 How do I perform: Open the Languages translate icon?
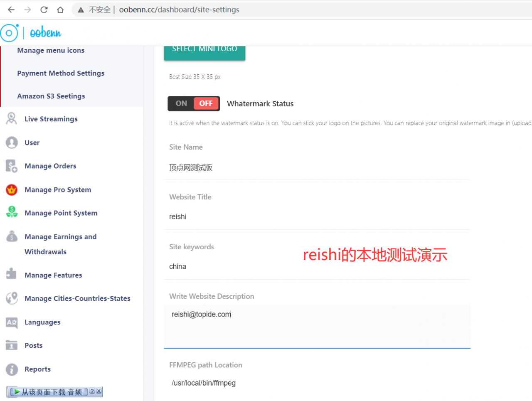12,322
